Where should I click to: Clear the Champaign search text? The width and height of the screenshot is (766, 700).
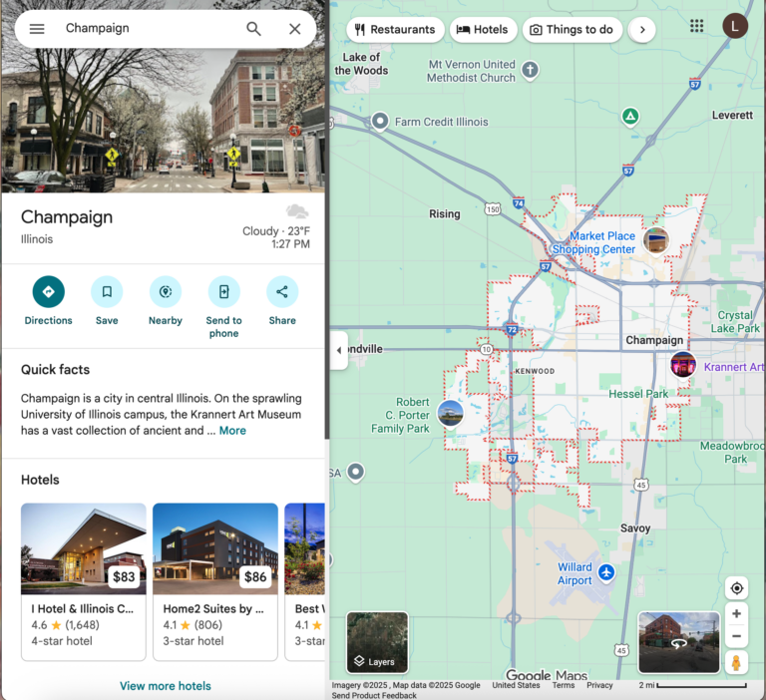tap(294, 29)
